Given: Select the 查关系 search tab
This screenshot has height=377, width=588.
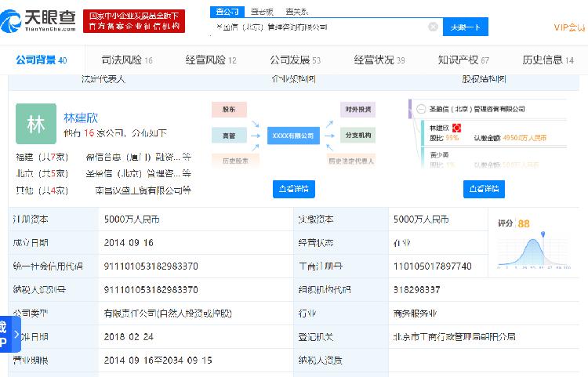Looking at the screenshot, I should click(296, 12).
